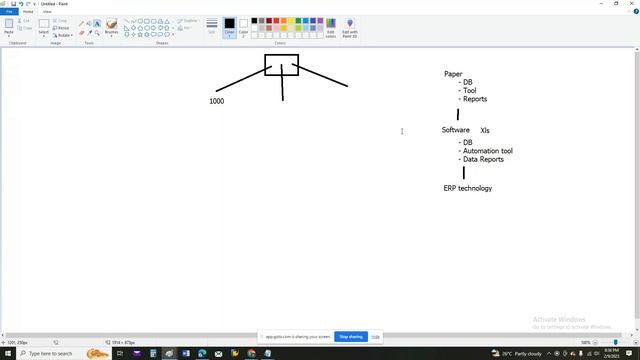640x360 pixels.
Task: Pick the red color swatch
Action: [276, 21]
